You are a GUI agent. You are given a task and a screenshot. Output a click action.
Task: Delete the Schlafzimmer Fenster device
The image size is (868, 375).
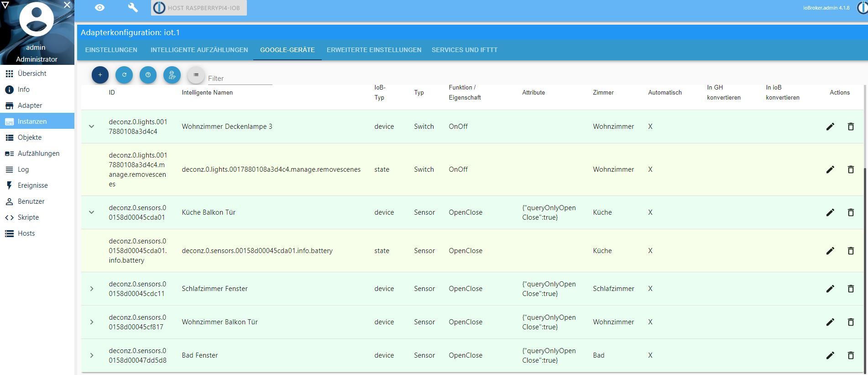(x=851, y=289)
